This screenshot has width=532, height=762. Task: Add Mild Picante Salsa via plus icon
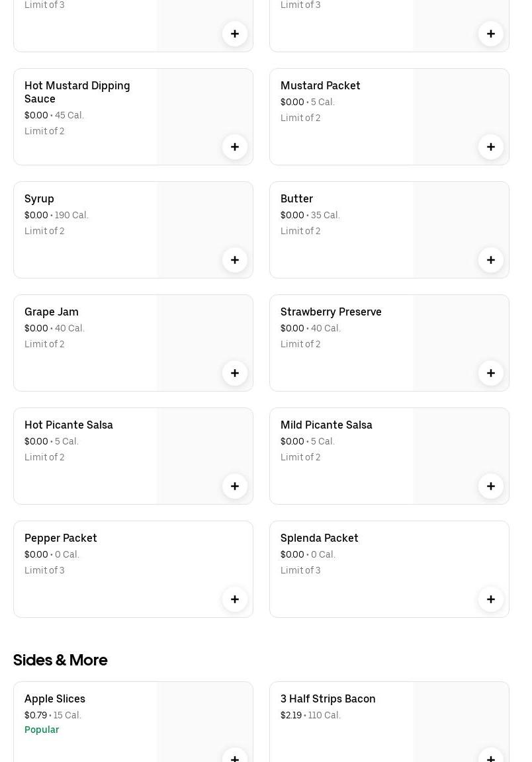tap(491, 486)
